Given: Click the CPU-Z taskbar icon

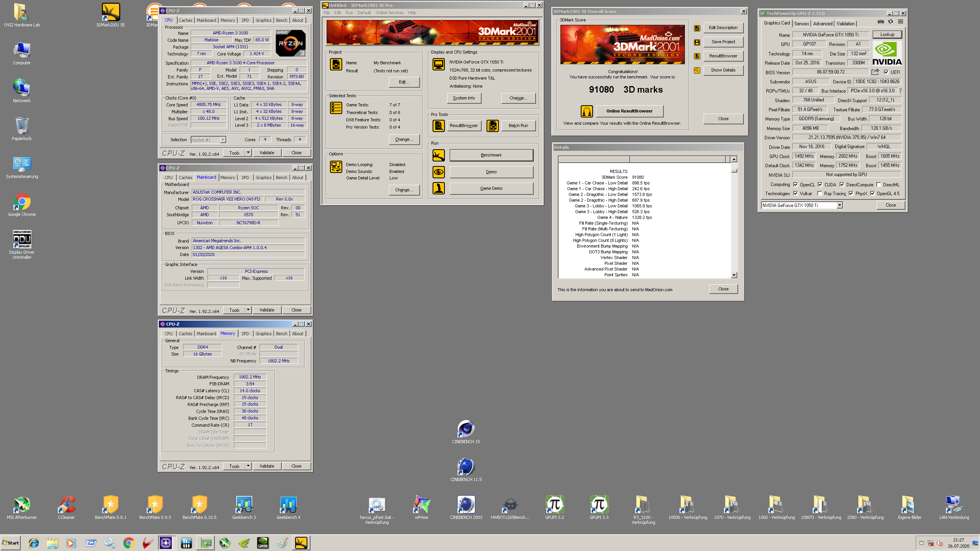Looking at the screenshot, I should [x=166, y=543].
